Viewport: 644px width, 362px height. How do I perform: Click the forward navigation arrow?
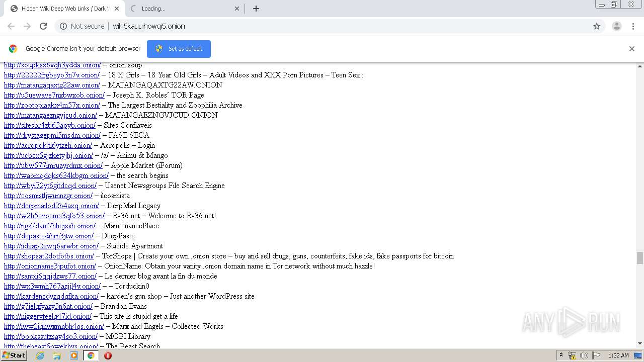27,26
